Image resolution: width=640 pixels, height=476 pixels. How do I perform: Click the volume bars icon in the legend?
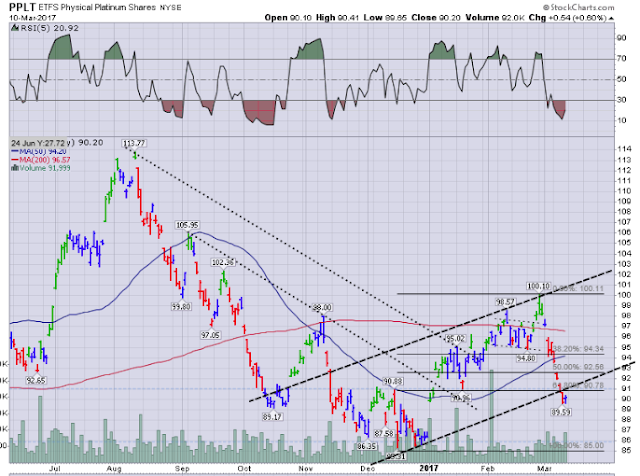click(15, 168)
